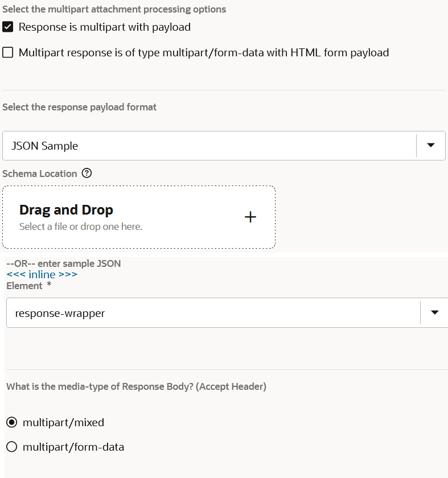Click the required Element field label

click(24, 286)
